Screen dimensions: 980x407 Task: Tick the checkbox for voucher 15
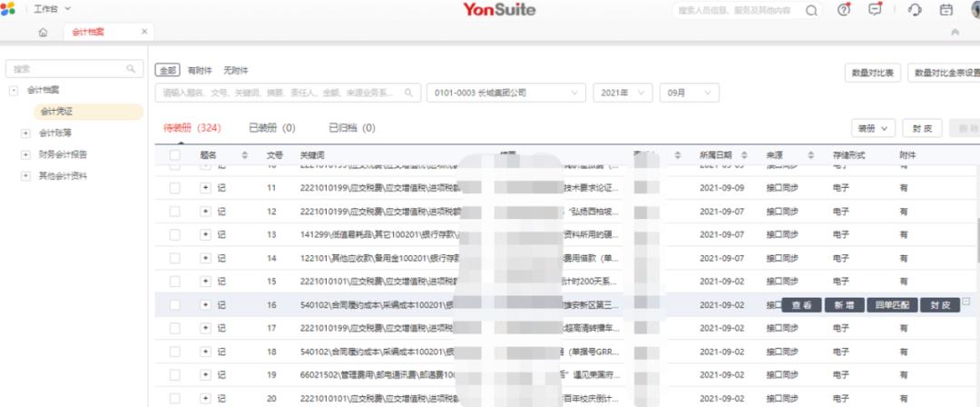[x=175, y=282]
